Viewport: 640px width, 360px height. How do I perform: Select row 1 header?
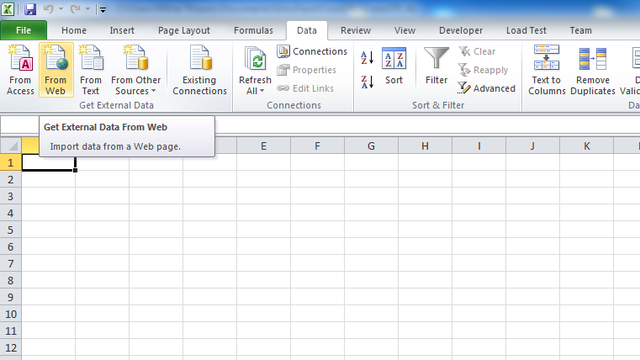point(11,163)
